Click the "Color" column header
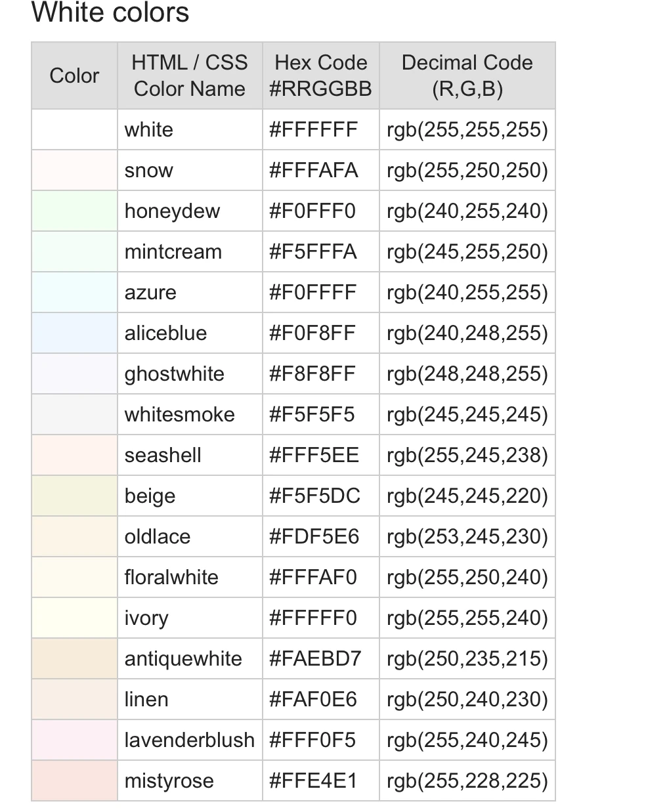The height and width of the screenshot is (812, 646). click(x=74, y=75)
